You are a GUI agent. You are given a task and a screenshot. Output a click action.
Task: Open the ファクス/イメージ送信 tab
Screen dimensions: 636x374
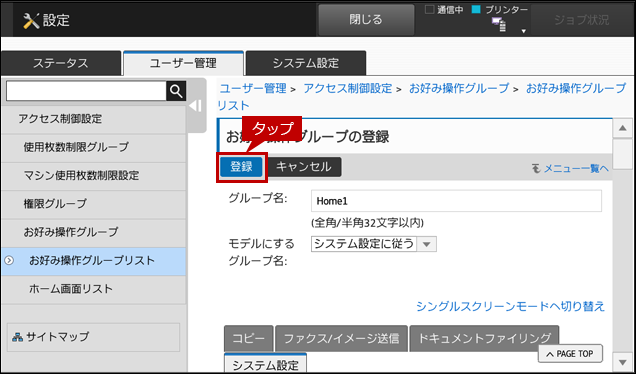(x=342, y=338)
